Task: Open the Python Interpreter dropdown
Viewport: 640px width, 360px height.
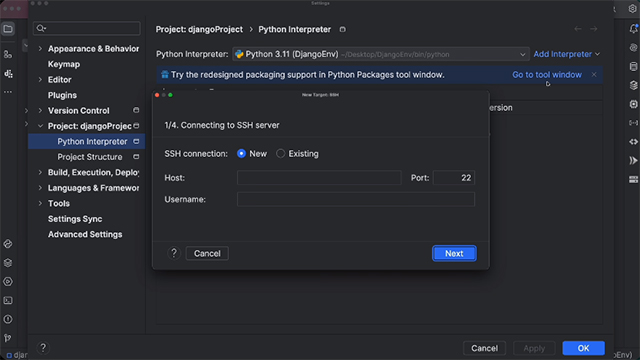Action: click(x=380, y=54)
